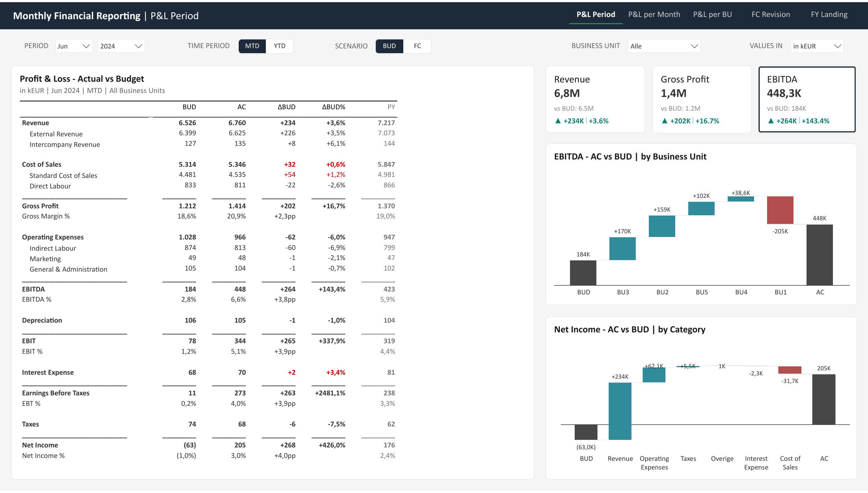
Task: Click the teal Revenue bar in Net Income chart
Action: 620,411
